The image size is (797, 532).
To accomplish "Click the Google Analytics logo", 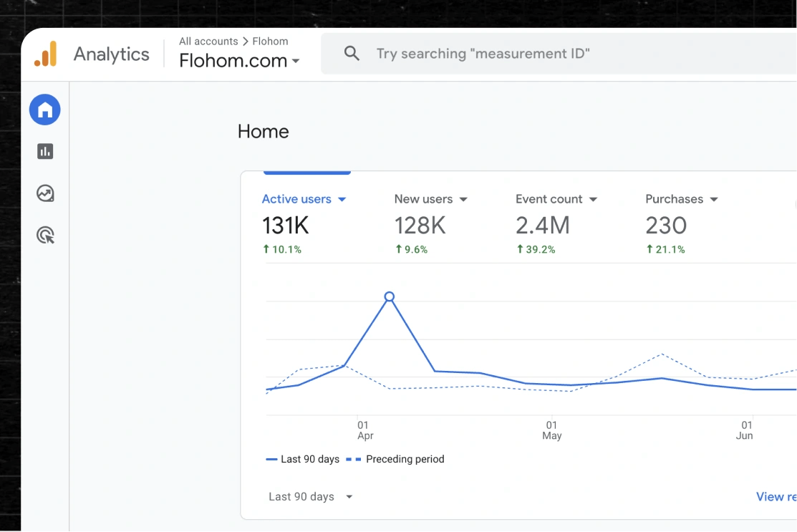I will tap(46, 54).
